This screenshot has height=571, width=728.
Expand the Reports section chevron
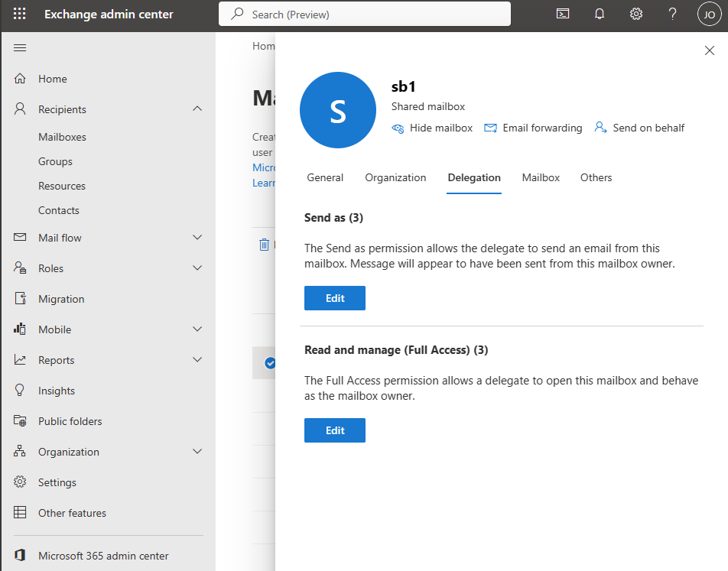[197, 360]
